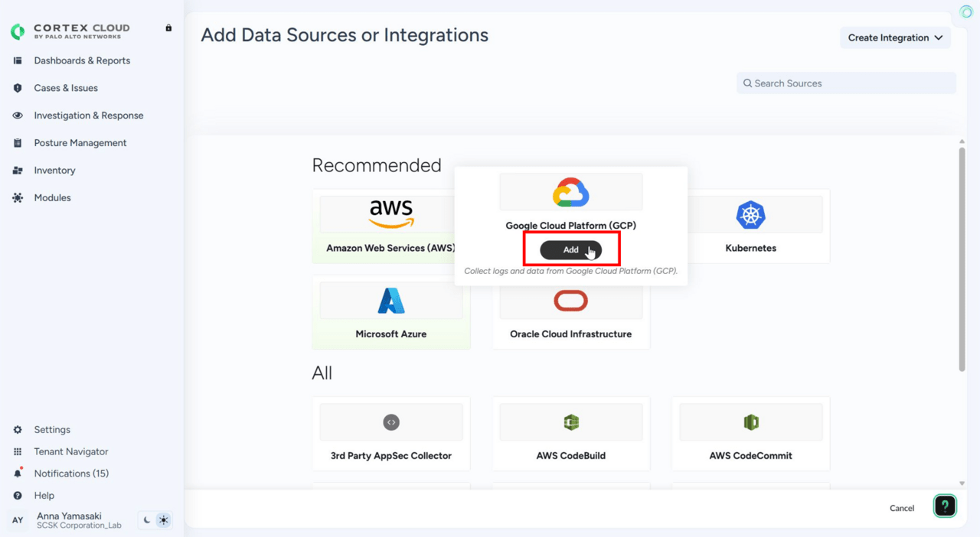Click the Settings gear icon
Viewport: 980px width, 537px height.
(18, 430)
